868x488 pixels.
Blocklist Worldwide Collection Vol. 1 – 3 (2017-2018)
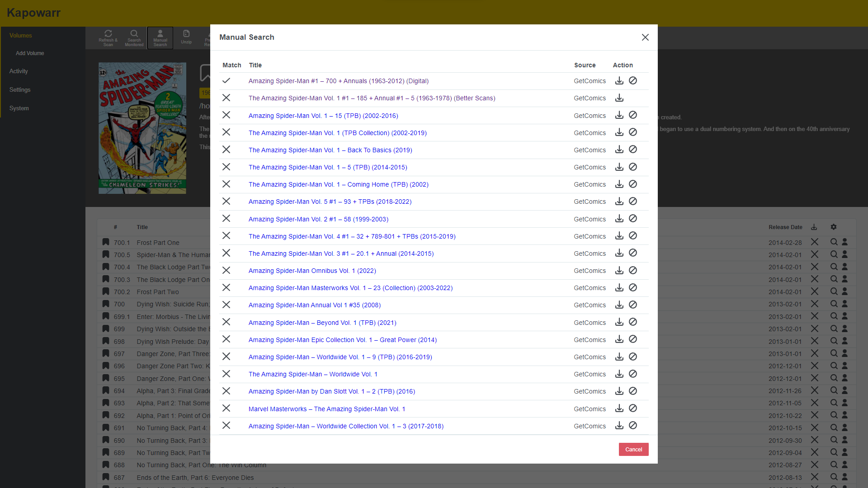coord(633,426)
